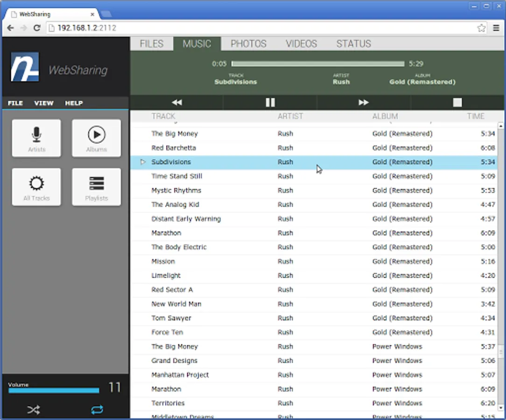Toggle repeat mode

(97, 410)
